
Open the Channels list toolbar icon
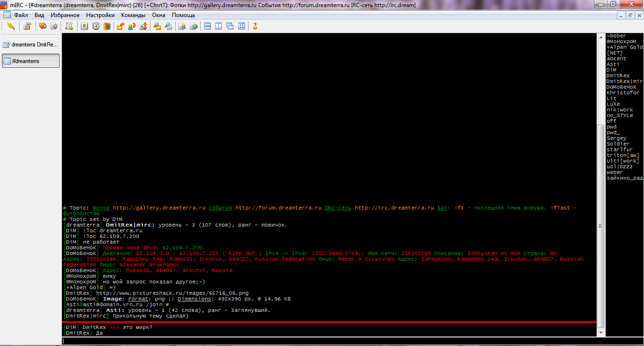pyautogui.click(x=54, y=26)
